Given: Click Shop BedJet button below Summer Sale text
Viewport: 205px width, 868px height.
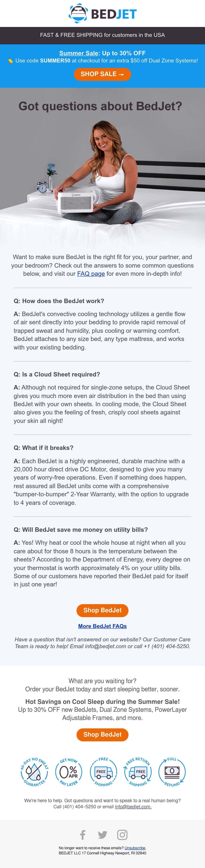Looking at the screenshot, I should 102,735.
